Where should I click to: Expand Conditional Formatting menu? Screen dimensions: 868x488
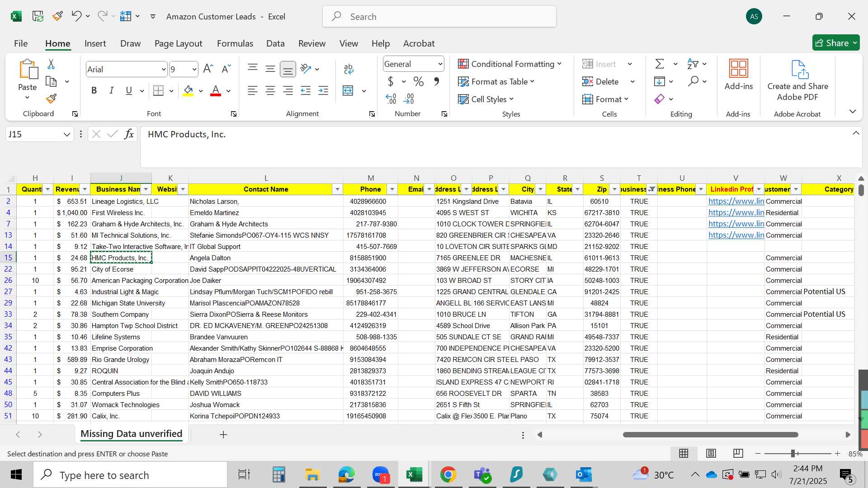(x=509, y=64)
